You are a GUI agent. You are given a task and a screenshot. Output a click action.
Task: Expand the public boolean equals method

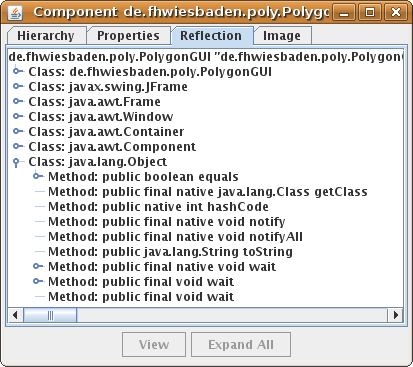click(38, 176)
